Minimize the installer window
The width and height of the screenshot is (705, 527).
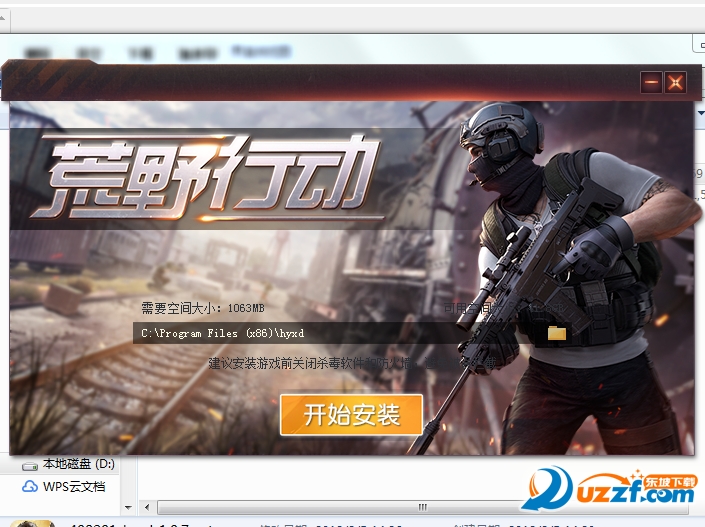tap(651, 82)
